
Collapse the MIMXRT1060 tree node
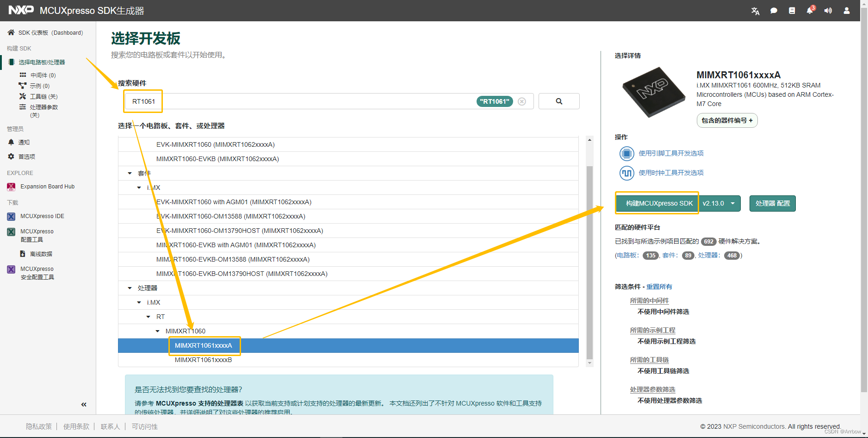click(158, 331)
